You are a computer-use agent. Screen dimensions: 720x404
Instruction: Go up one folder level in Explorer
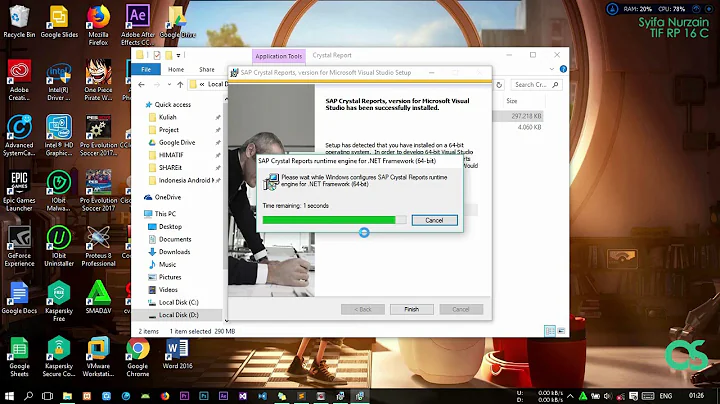click(x=180, y=84)
